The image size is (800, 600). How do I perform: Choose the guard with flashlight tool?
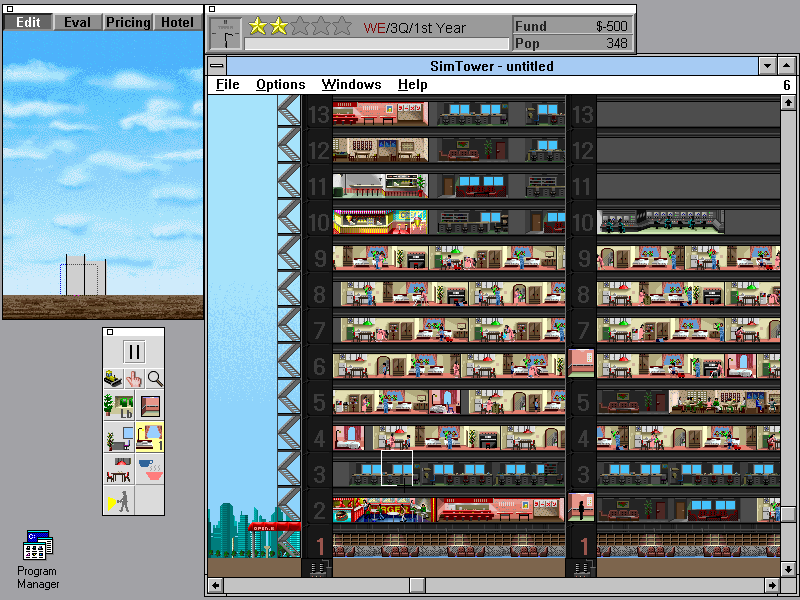[x=118, y=500]
